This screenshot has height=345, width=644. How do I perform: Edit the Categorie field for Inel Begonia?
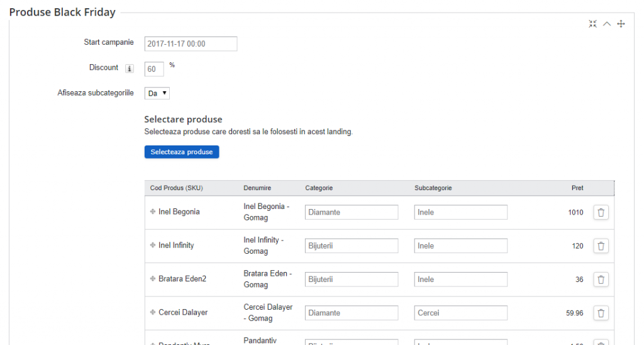tap(352, 213)
